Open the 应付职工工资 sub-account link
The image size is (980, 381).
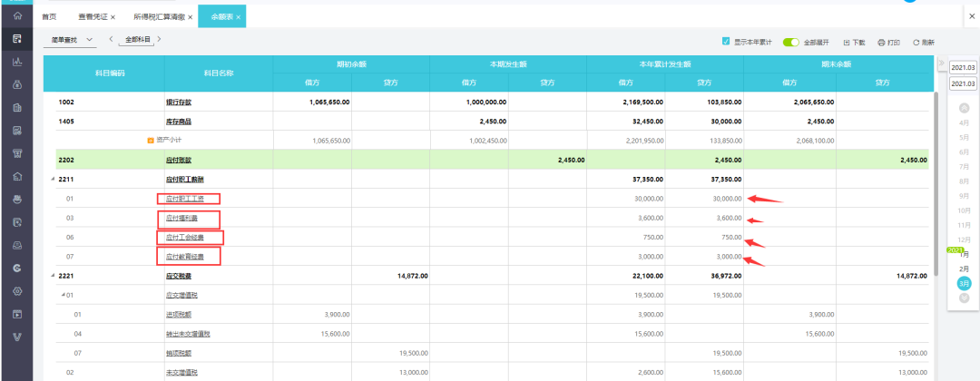(x=184, y=200)
